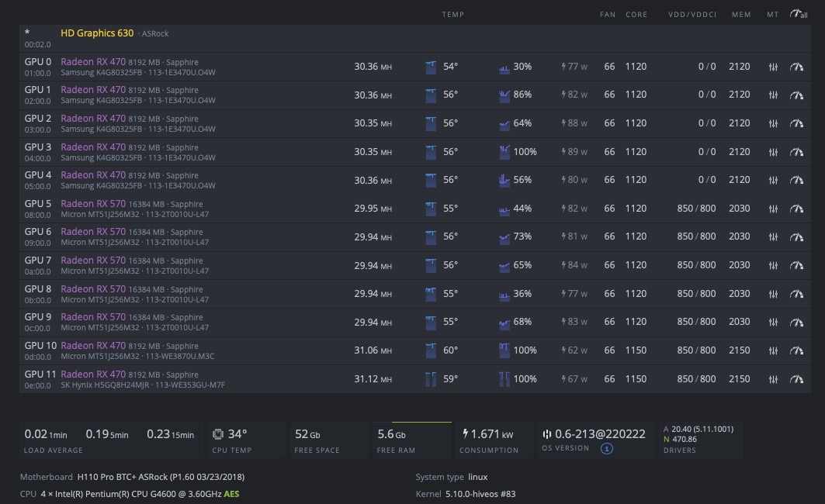This screenshot has width=825, height=504.
Task: Run benchmark gauge for GPU 11
Action: coord(796,379)
